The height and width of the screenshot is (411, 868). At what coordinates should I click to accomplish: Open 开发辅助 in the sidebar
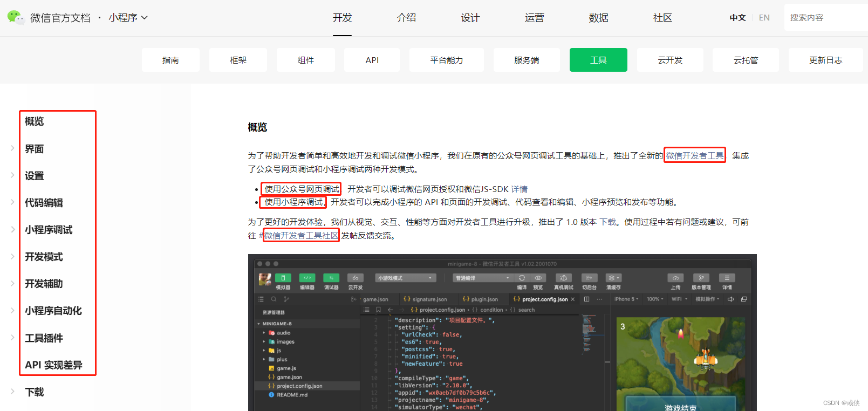(x=44, y=284)
